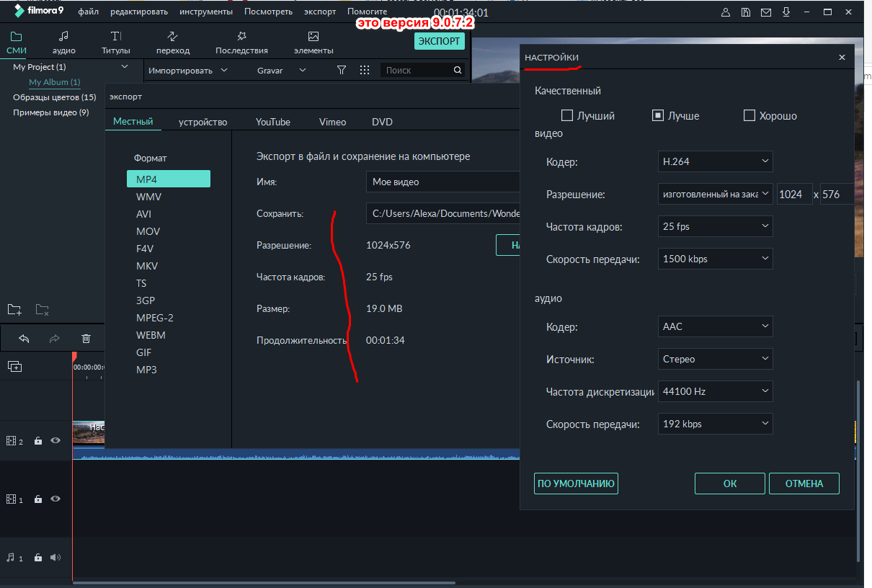Viewport: 872px width, 588px height.
Task: Hide video track 2 with eye icon
Action: tap(55, 440)
